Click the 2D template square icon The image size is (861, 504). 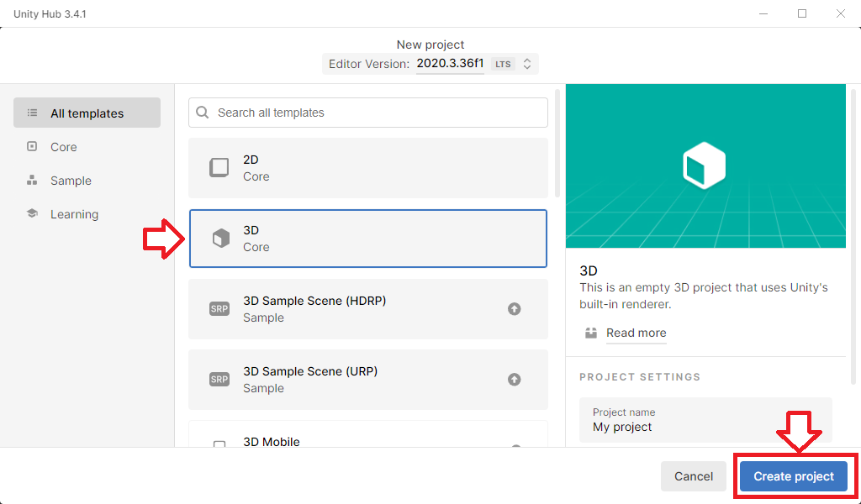219,168
